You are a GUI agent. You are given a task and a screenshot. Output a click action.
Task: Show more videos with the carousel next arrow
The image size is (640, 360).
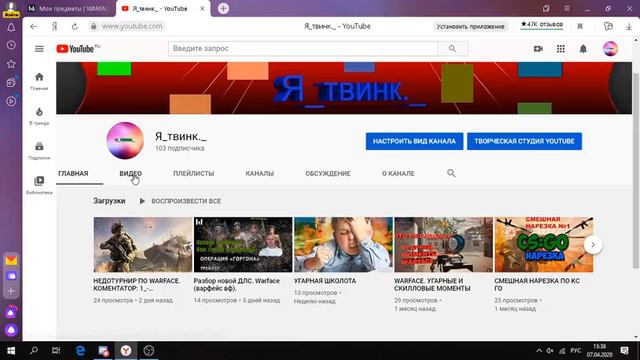tap(593, 244)
